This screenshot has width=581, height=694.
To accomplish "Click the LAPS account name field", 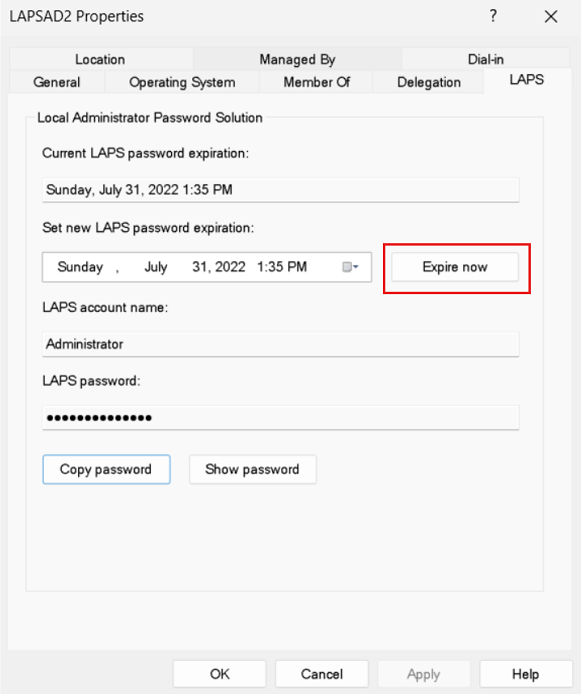I will pos(281,344).
